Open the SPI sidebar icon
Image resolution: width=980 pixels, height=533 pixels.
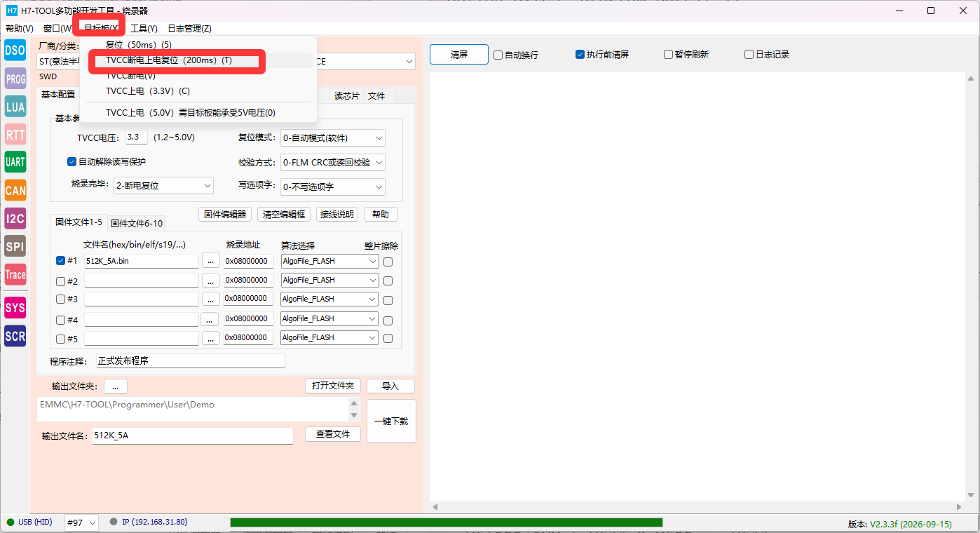point(15,246)
